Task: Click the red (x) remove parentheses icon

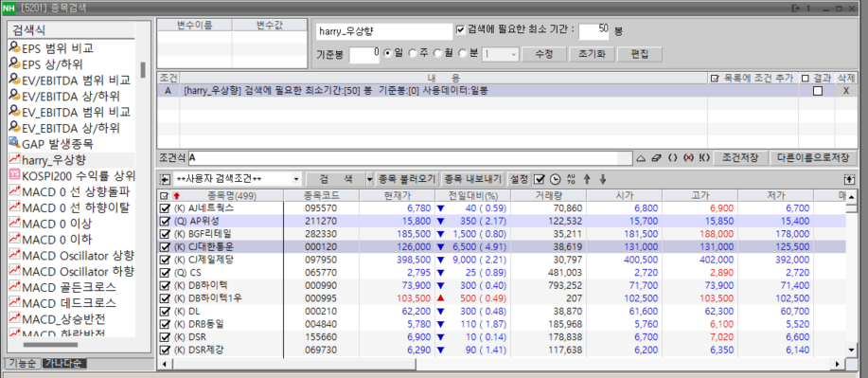Action: point(689,157)
